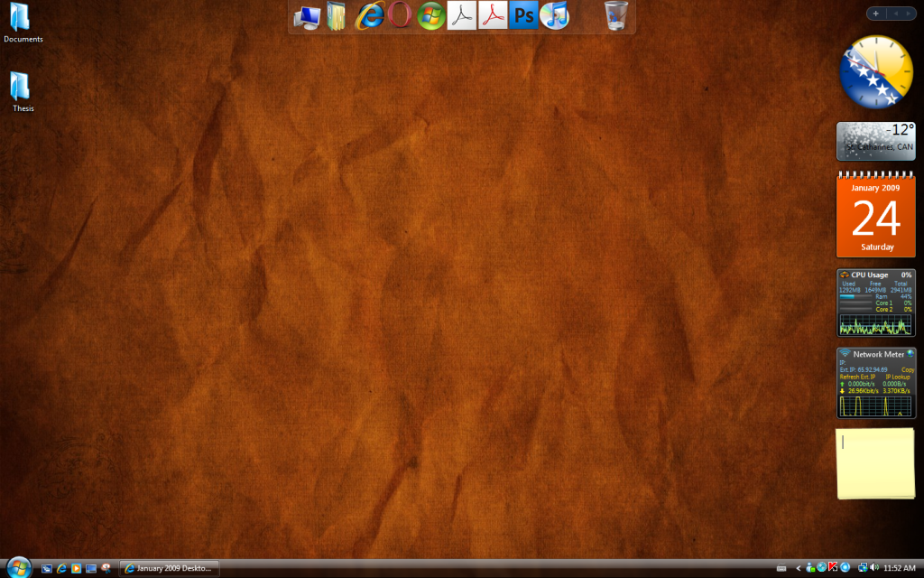Viewport: 924px width, 578px height.
Task: Click the globe icon in Network Meter
Action: [x=910, y=354]
